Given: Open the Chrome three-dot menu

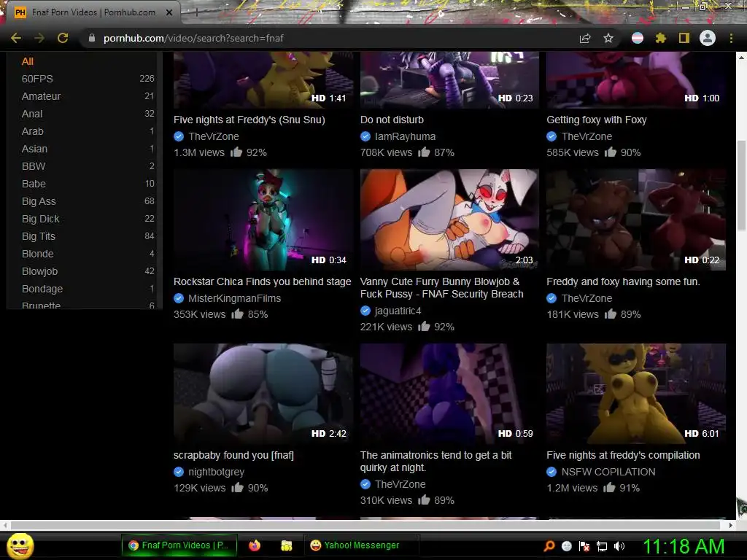Looking at the screenshot, I should pyautogui.click(x=731, y=38).
